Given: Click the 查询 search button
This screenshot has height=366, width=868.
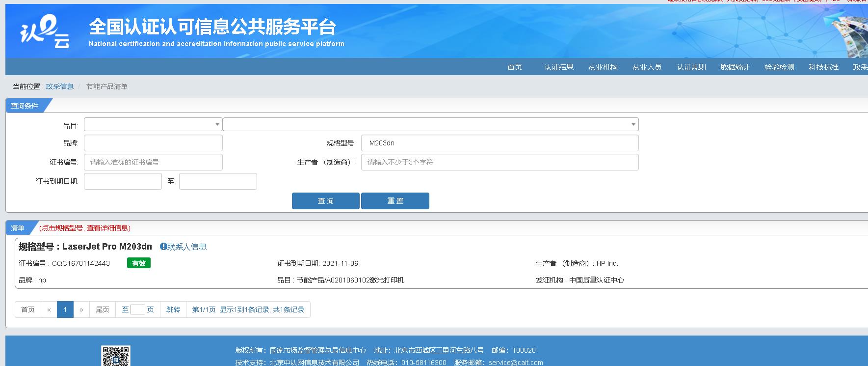Looking at the screenshot, I should (x=326, y=201).
